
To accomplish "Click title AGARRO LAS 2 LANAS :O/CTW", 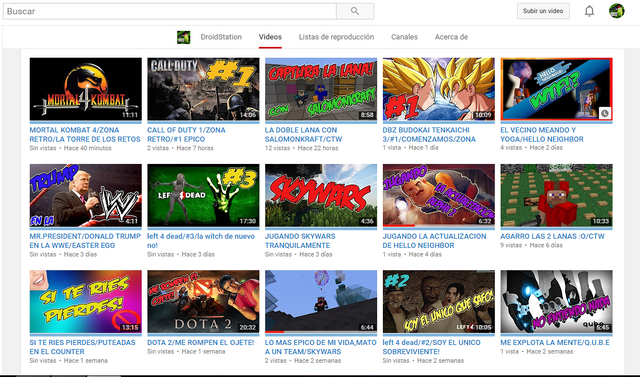I will 552,236.
